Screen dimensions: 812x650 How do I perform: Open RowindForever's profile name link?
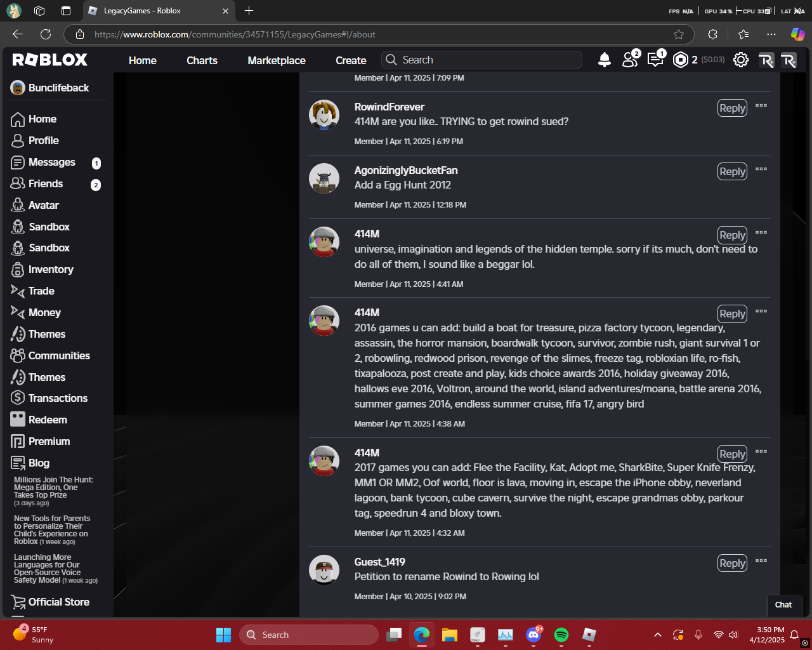point(390,107)
